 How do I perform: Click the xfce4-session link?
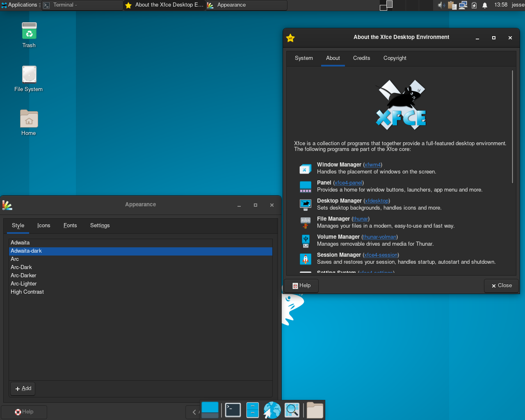pyautogui.click(x=381, y=255)
